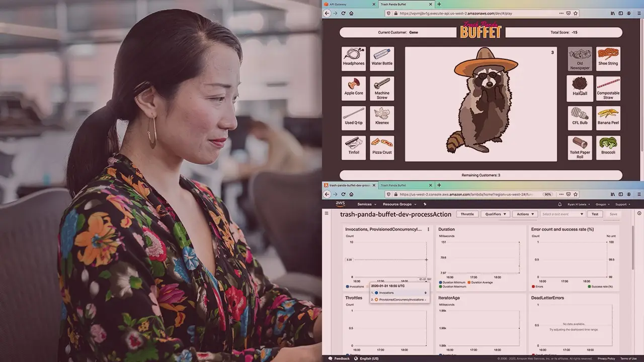This screenshot has width=644, height=362.
Task: Select the Kleenex item
Action: [x=382, y=118]
